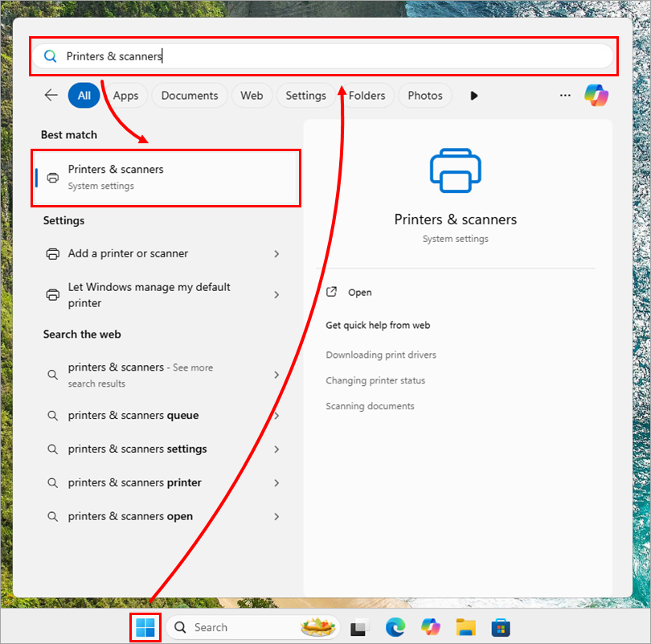Open Copilot from the taskbar
Screen dimensions: 651x644
click(x=431, y=627)
